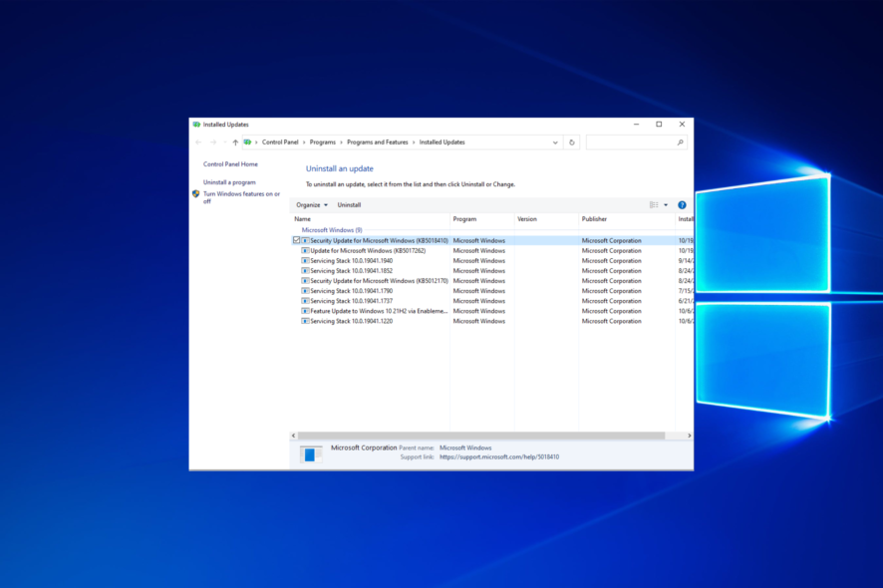Select Servicing Stack 10.0.19041.1737 row

(x=492, y=301)
